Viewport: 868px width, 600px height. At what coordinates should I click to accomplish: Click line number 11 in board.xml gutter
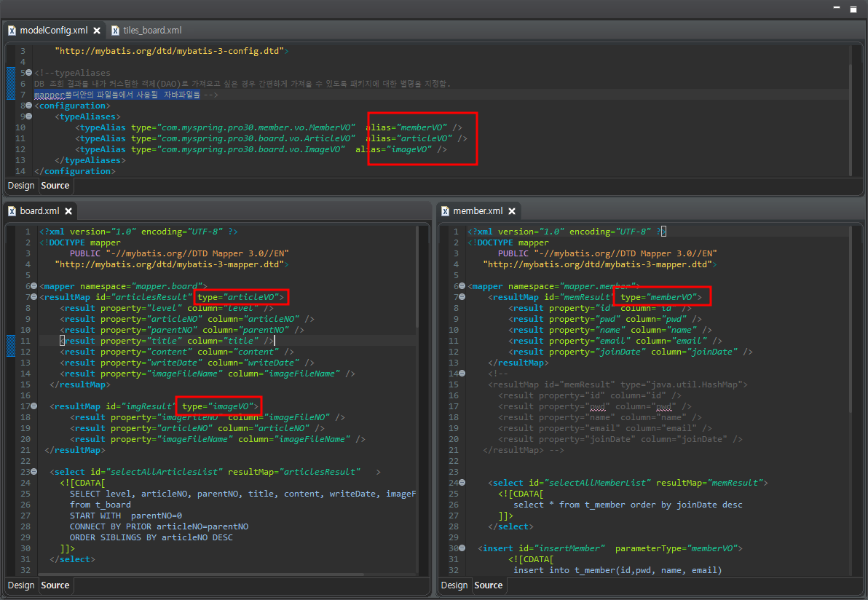click(x=25, y=341)
